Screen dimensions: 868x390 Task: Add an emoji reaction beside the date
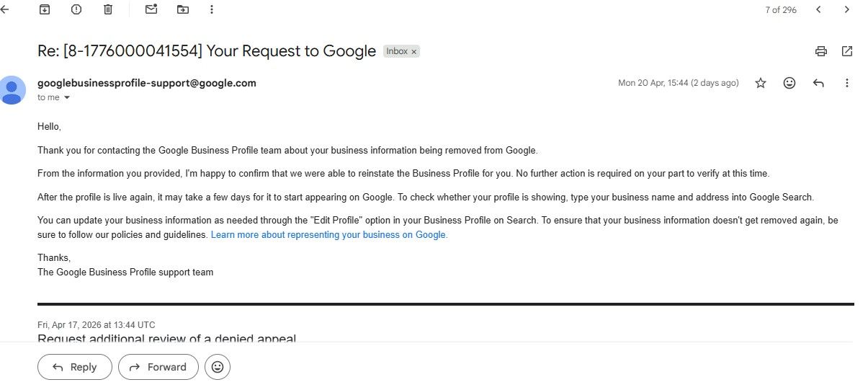pos(789,83)
